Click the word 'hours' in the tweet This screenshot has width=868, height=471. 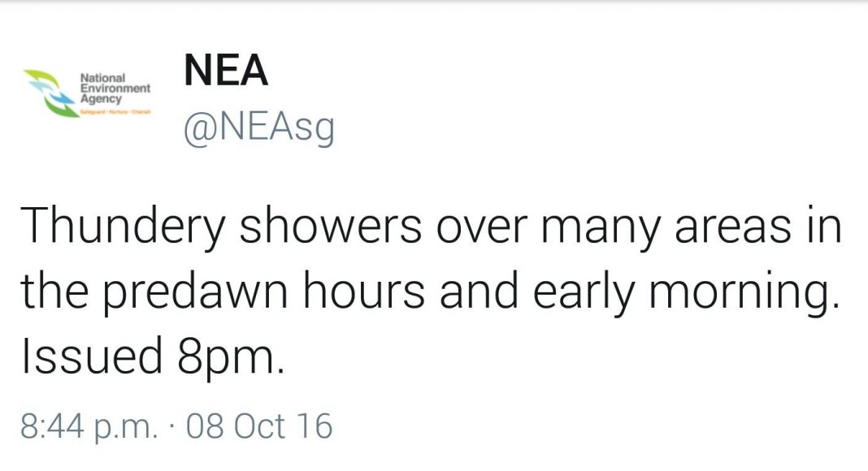tap(364, 290)
